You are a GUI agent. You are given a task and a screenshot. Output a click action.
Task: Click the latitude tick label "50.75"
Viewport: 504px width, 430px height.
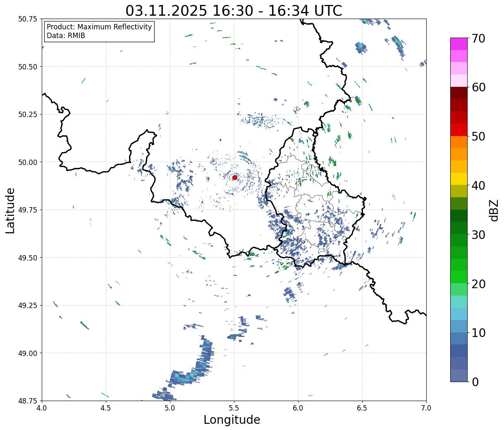27,19
